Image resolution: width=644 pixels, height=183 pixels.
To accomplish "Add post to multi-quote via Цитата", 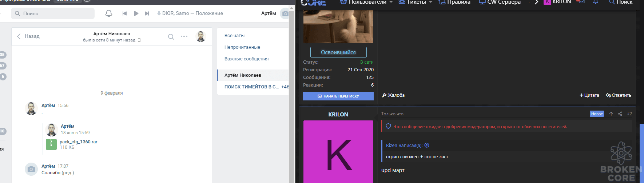I will coord(589,95).
